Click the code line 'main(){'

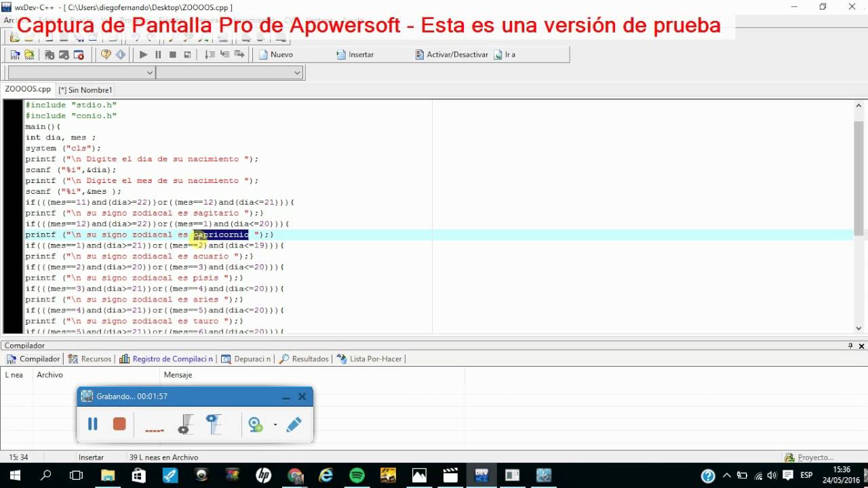pyautogui.click(x=43, y=126)
